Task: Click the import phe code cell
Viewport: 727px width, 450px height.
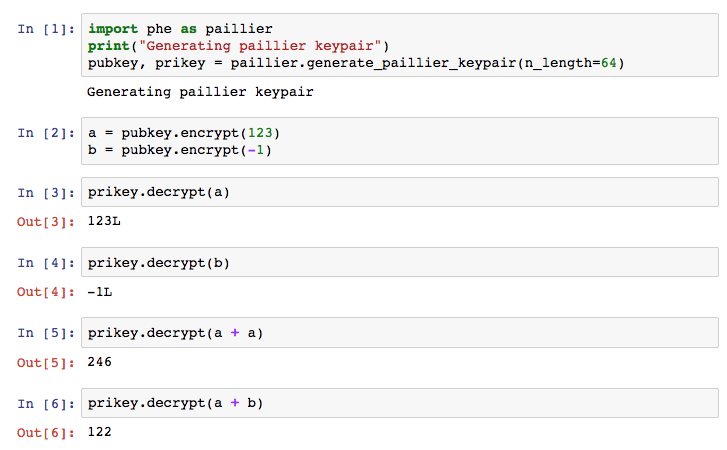Action: pyautogui.click(x=400, y=45)
